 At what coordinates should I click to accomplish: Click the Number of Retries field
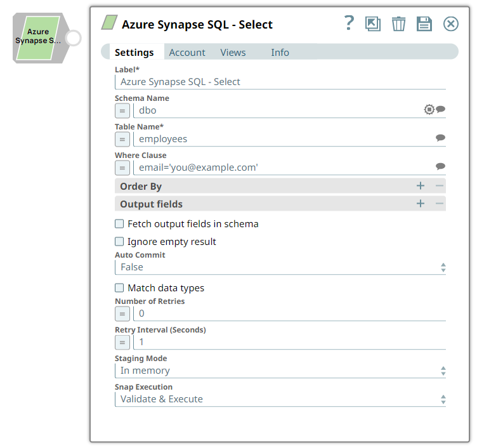pos(290,313)
